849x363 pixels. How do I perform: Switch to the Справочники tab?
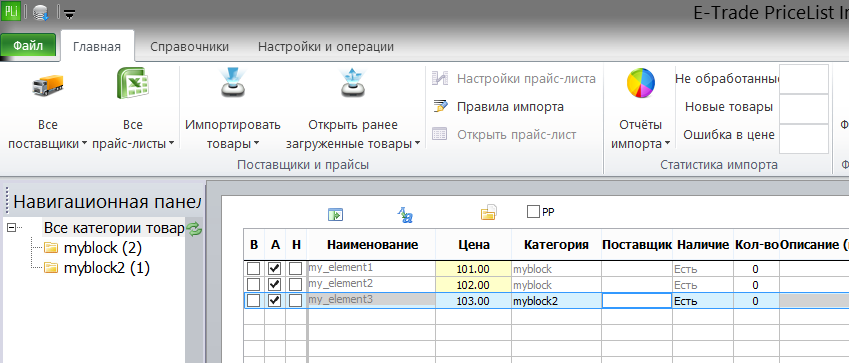[190, 47]
